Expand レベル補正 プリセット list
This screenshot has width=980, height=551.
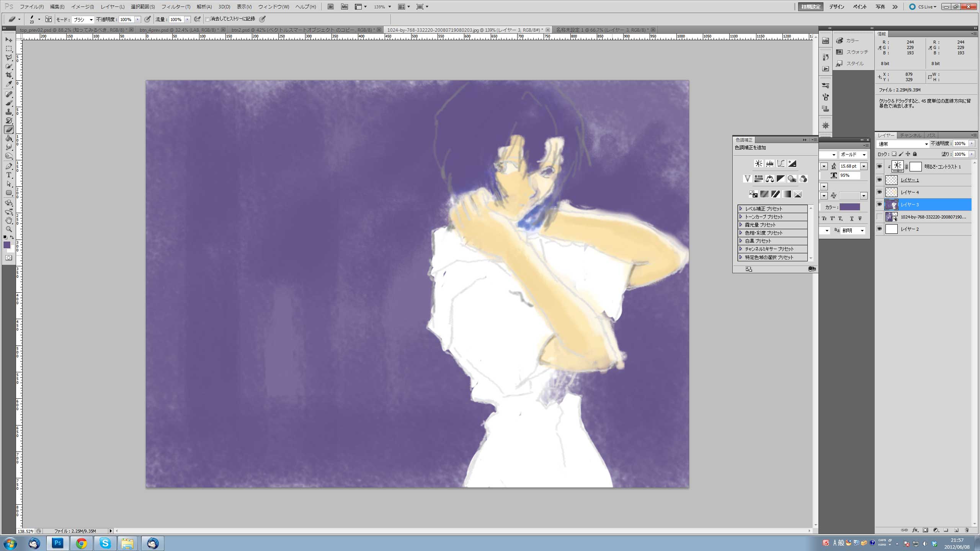tap(741, 209)
